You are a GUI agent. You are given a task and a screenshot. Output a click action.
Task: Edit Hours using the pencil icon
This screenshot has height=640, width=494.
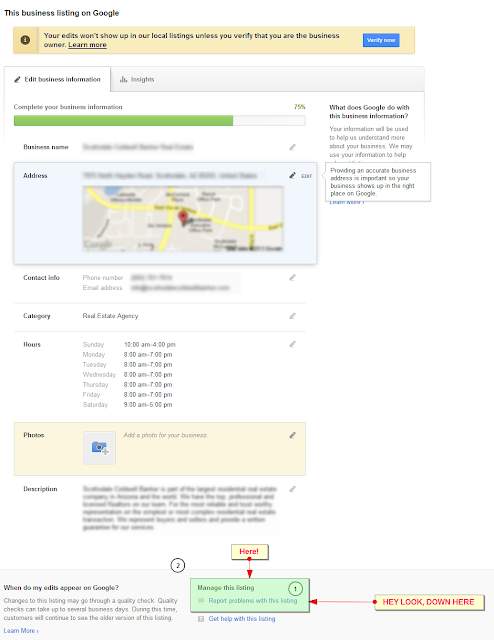292,344
